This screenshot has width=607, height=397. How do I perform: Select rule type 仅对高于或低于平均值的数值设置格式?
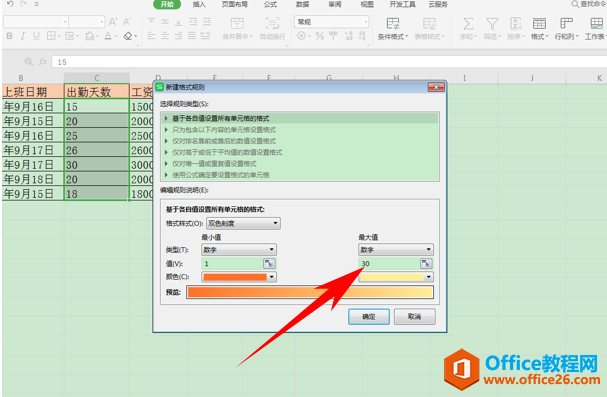tap(300, 152)
